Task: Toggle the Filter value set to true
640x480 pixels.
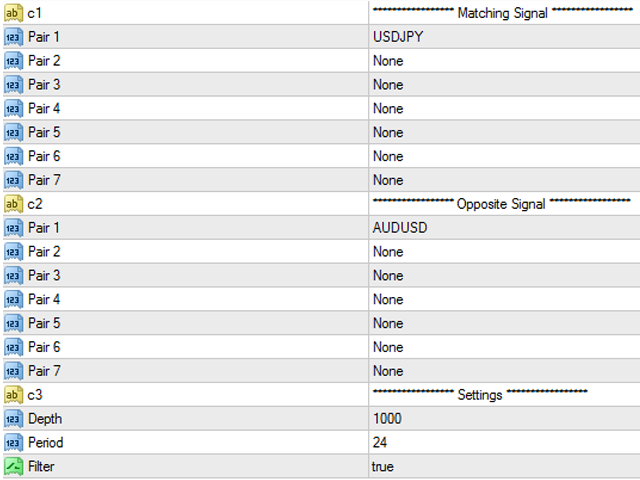Action: coord(504,467)
